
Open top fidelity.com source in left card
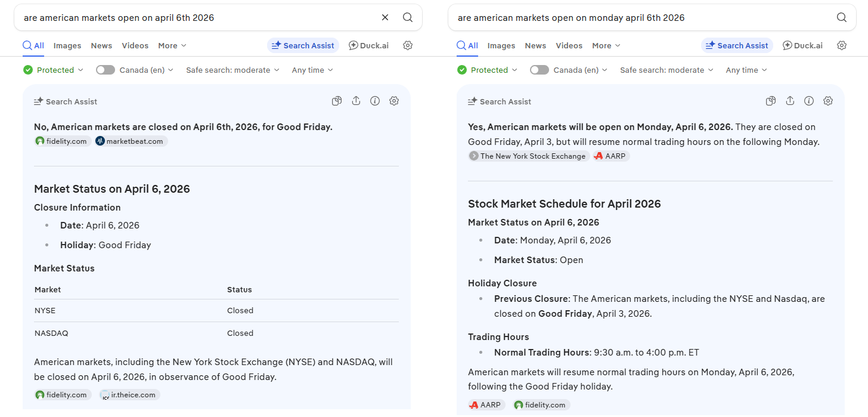(63, 141)
